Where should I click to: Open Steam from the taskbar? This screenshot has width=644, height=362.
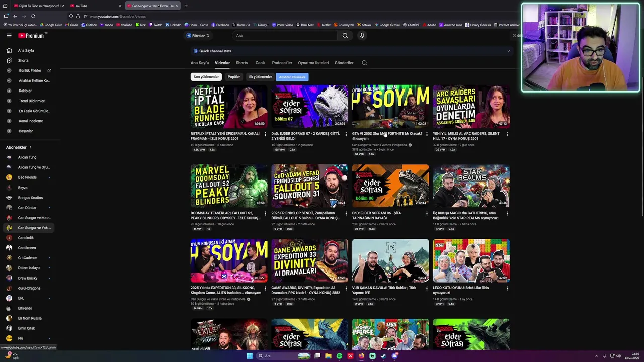tap(383, 356)
